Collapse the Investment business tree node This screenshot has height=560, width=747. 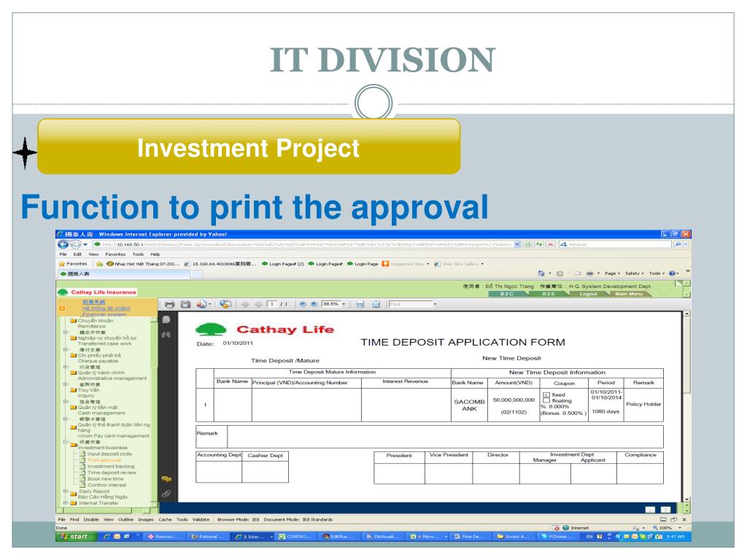[65, 442]
